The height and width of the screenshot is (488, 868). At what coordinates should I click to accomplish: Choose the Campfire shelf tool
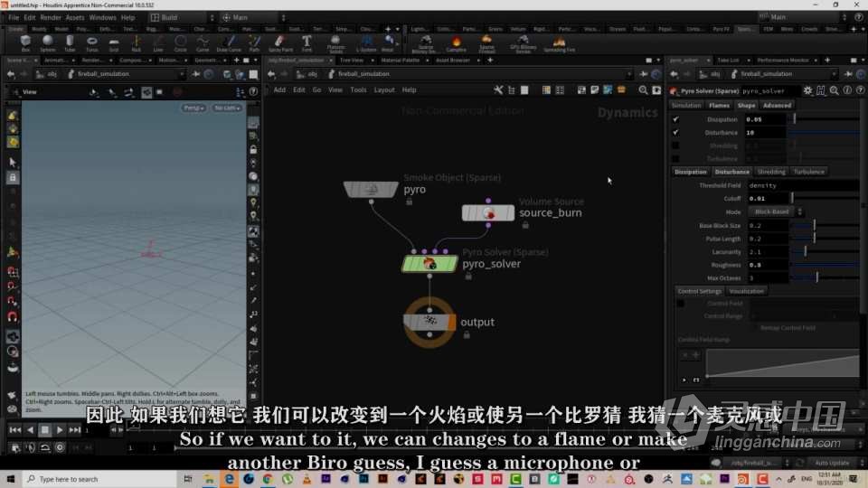456,43
